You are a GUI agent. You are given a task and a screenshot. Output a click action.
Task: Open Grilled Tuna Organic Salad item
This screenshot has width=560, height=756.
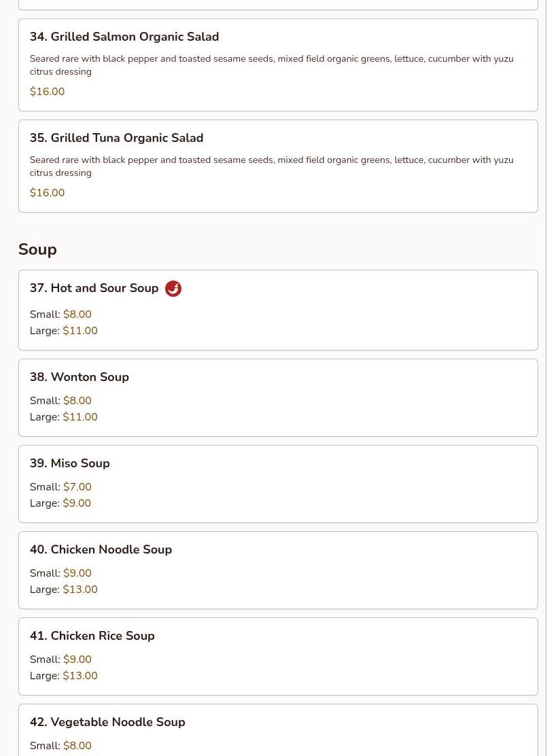click(116, 138)
